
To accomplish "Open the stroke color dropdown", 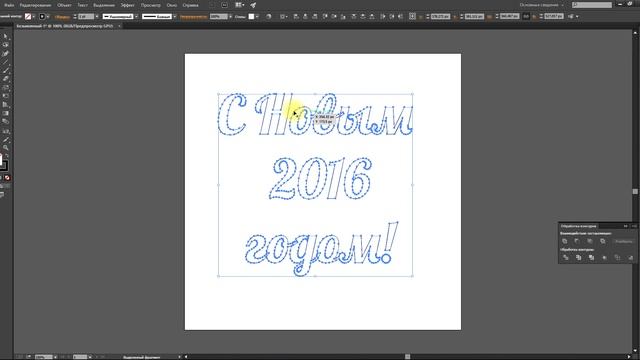I will (48, 17).
